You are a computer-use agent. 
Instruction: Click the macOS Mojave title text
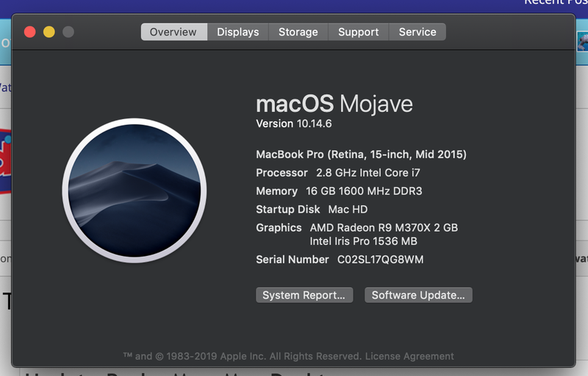(x=334, y=103)
